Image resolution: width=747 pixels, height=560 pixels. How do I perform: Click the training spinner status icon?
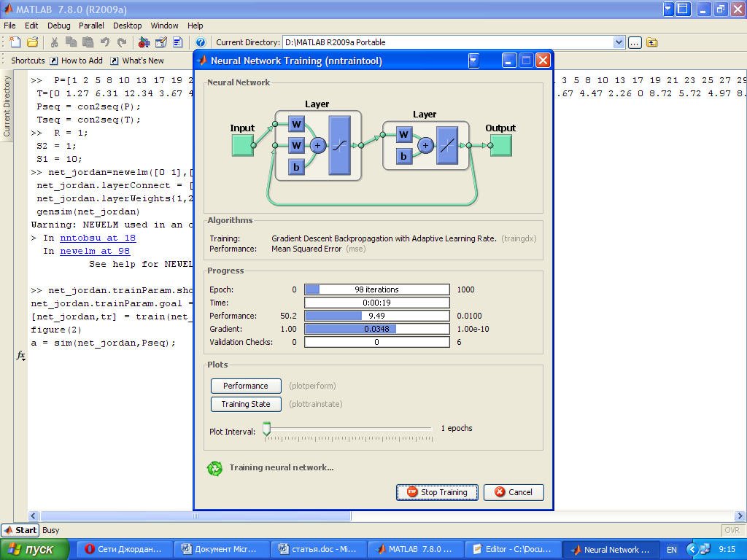[x=214, y=469]
